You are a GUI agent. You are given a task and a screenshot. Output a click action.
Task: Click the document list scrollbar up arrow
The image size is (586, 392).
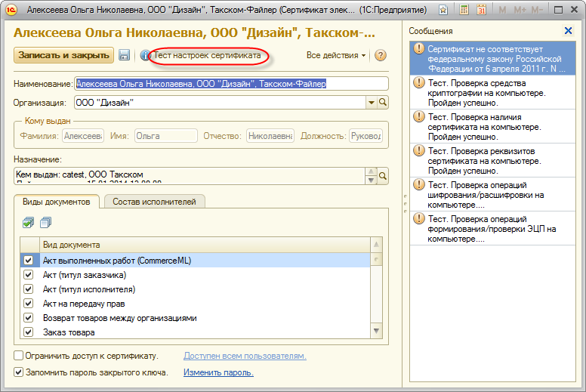[376, 245]
